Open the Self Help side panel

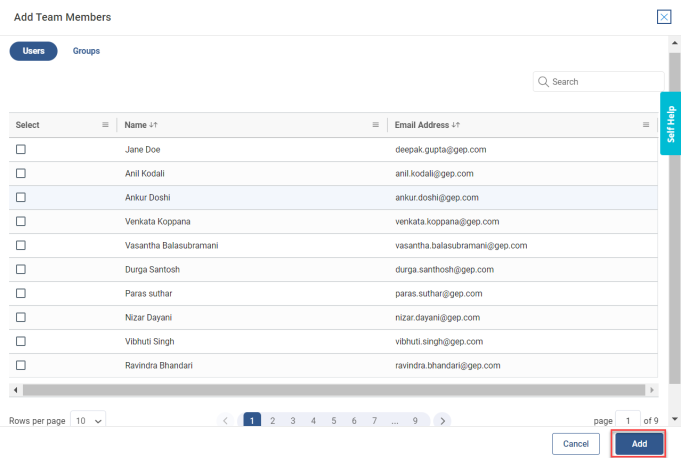[x=671, y=124]
